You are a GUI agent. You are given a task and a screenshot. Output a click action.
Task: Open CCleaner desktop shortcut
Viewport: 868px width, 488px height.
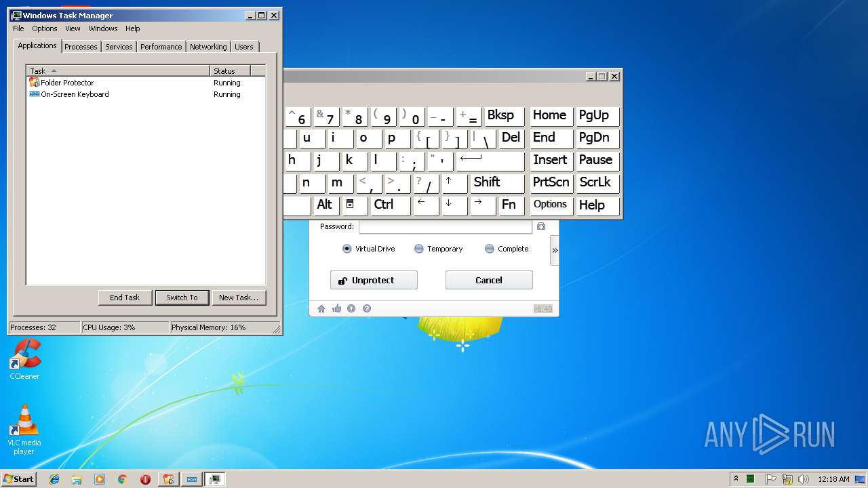24,359
